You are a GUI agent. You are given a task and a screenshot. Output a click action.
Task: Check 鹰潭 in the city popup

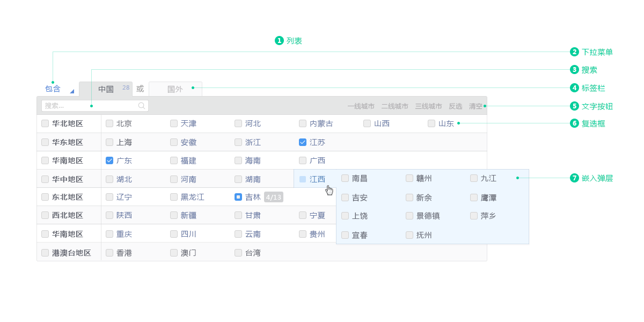coord(474,197)
